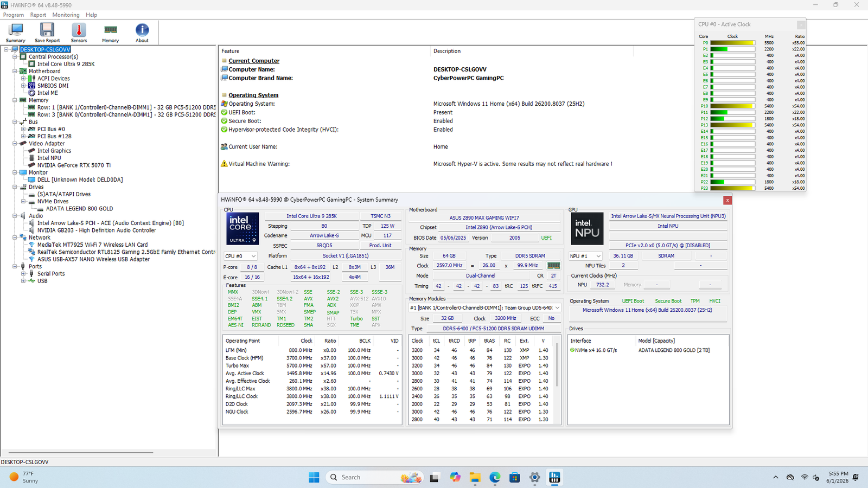The width and height of the screenshot is (868, 488).
Task: Select Intel Core Ultra 9 285K in tree
Action: coord(66,64)
